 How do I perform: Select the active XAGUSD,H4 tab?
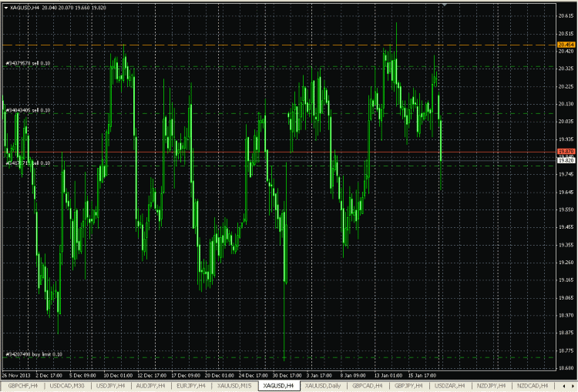[x=278, y=386]
